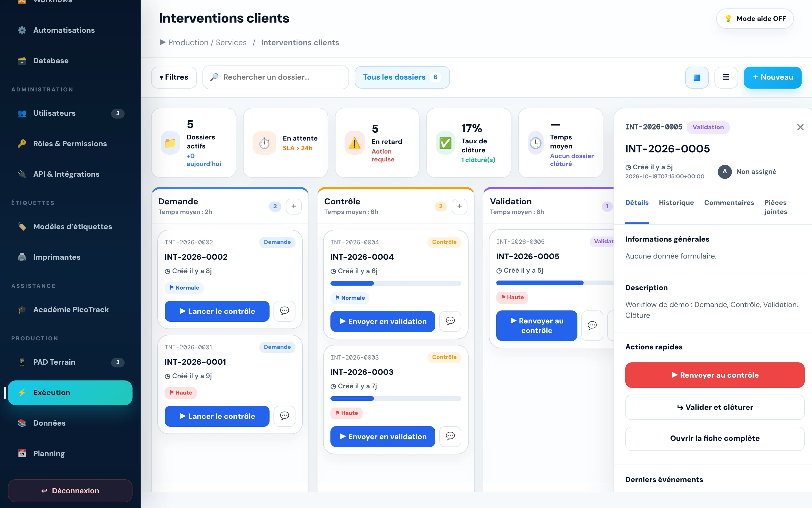Open PAD Terrain

pyautogui.click(x=70, y=362)
